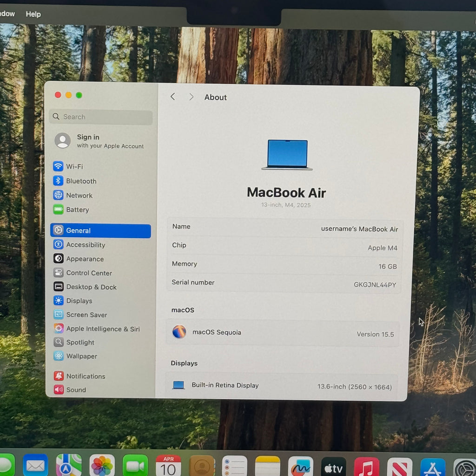Select the Apple M4 chip value
The width and height of the screenshot is (476, 476).
click(383, 248)
